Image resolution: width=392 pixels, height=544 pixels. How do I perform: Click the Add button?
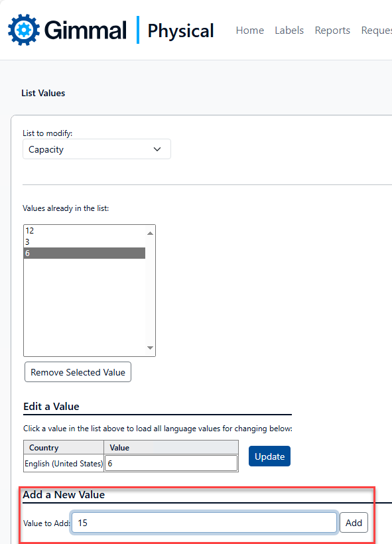[354, 523]
